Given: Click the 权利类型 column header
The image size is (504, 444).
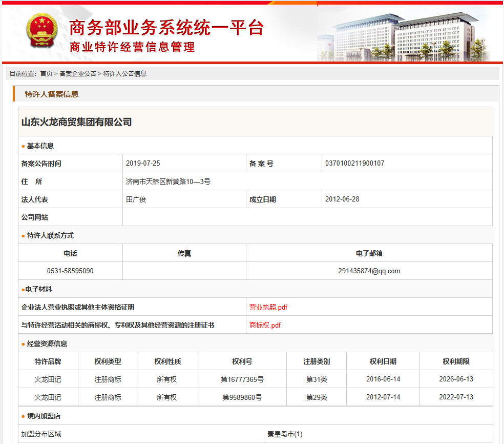Looking at the screenshot, I should point(108,361).
